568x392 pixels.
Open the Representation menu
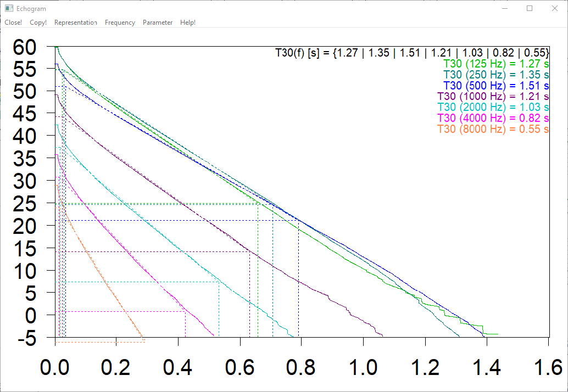click(x=76, y=23)
